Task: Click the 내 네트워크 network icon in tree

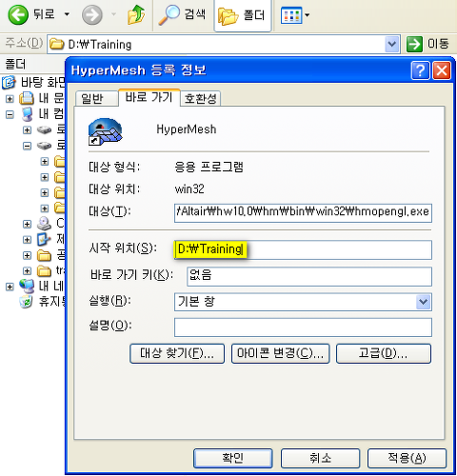Action: pos(27,287)
